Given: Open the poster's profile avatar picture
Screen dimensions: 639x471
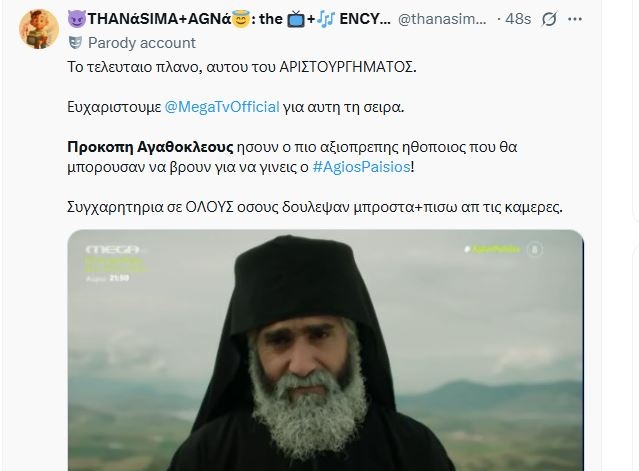Looking at the screenshot, I should tap(39, 29).
